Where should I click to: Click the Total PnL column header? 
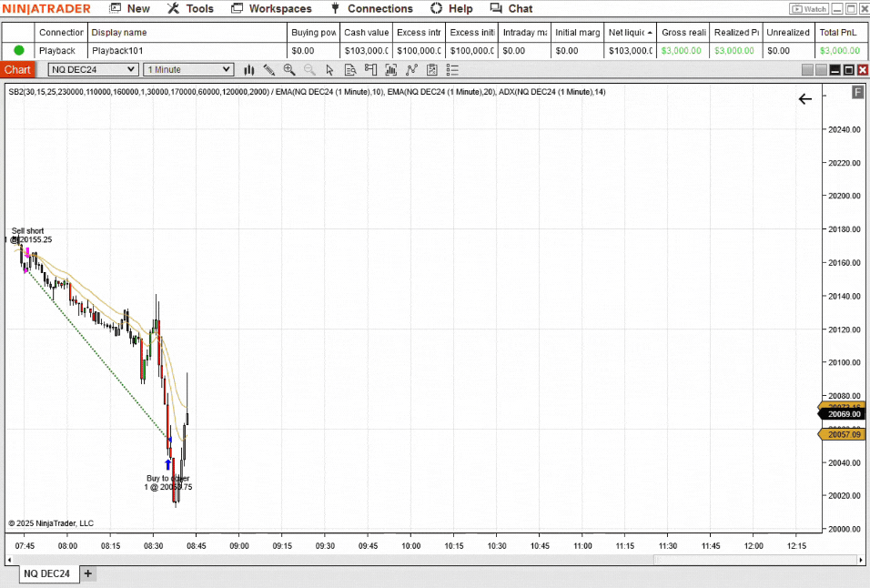coord(841,32)
